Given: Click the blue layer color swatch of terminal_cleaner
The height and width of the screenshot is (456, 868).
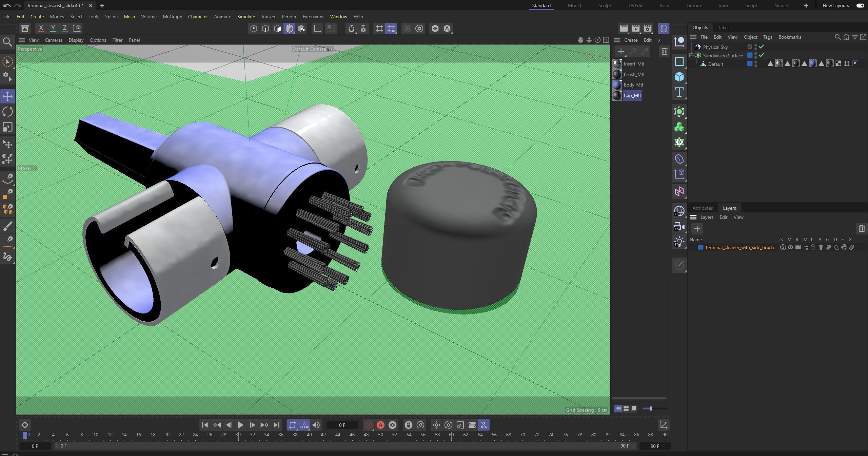Looking at the screenshot, I should [x=701, y=247].
